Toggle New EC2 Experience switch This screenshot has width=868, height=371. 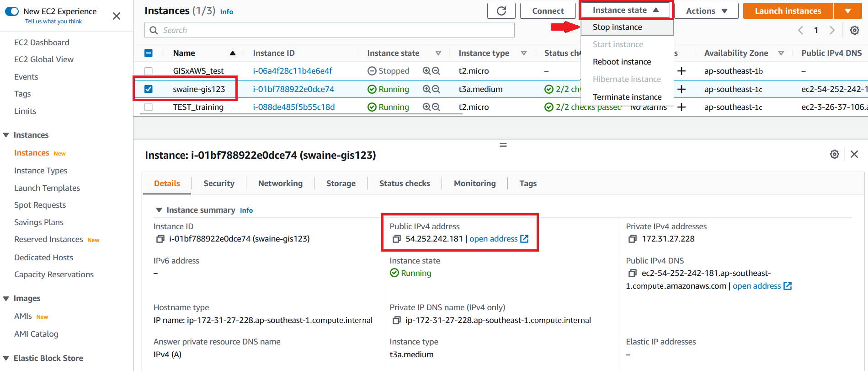click(x=12, y=11)
